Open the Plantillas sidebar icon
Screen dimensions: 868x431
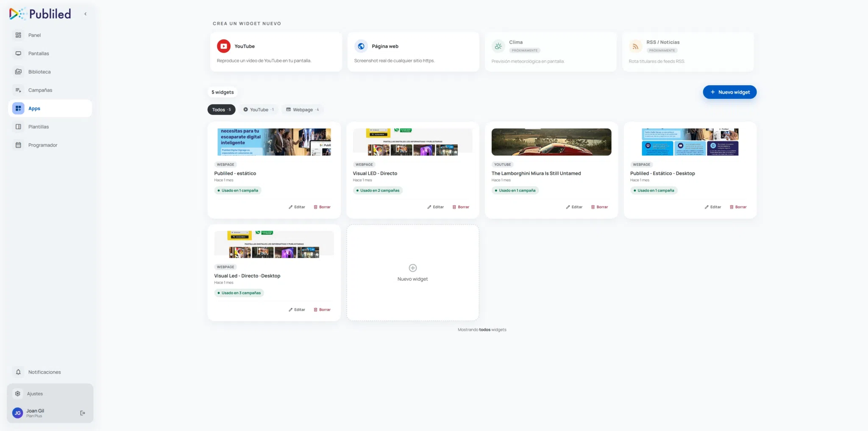pos(18,127)
